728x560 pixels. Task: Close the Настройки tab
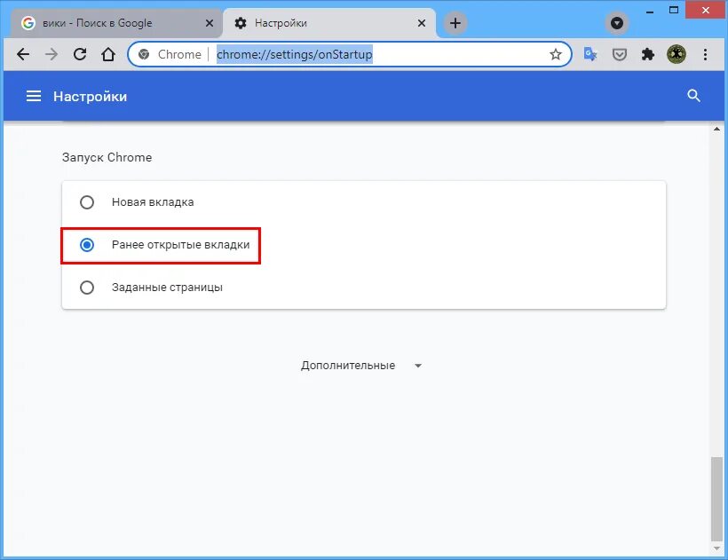(421, 23)
